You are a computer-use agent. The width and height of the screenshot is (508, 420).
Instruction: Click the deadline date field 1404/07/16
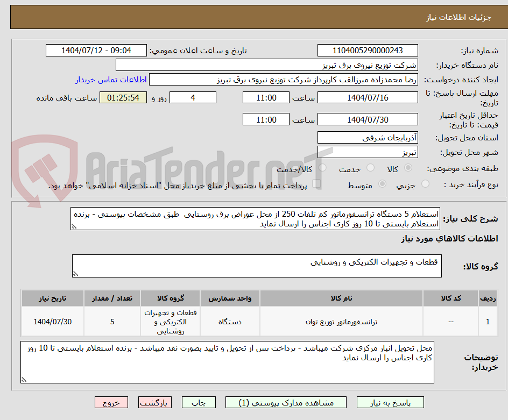pyautogui.click(x=368, y=97)
